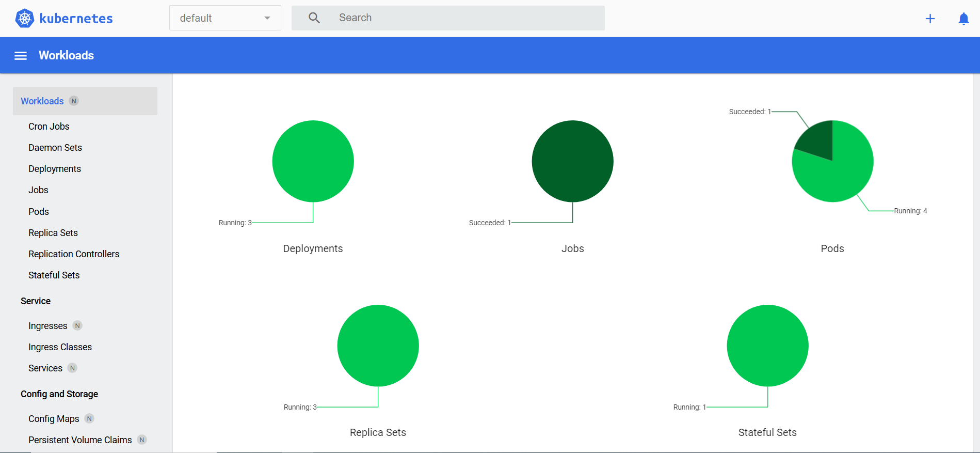Viewport: 980px width, 453px height.
Task: Open Jobs in the sidebar
Action: pos(38,190)
